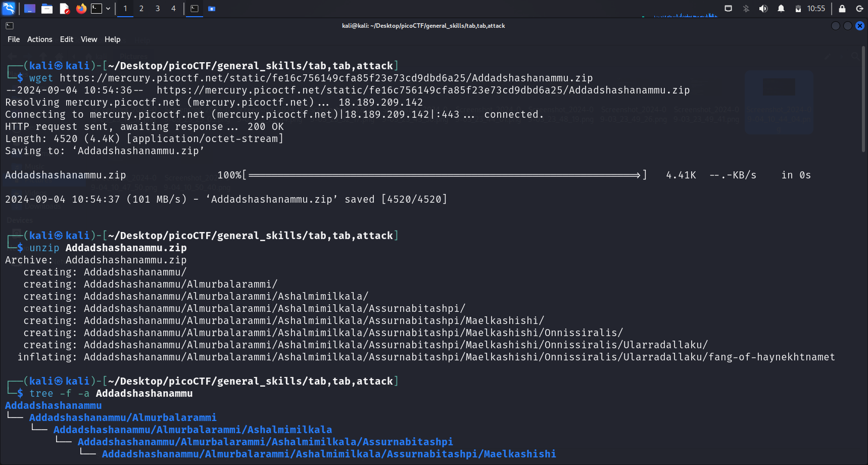868x465 pixels.
Task: Open the file manager launcher
Action: [47, 9]
